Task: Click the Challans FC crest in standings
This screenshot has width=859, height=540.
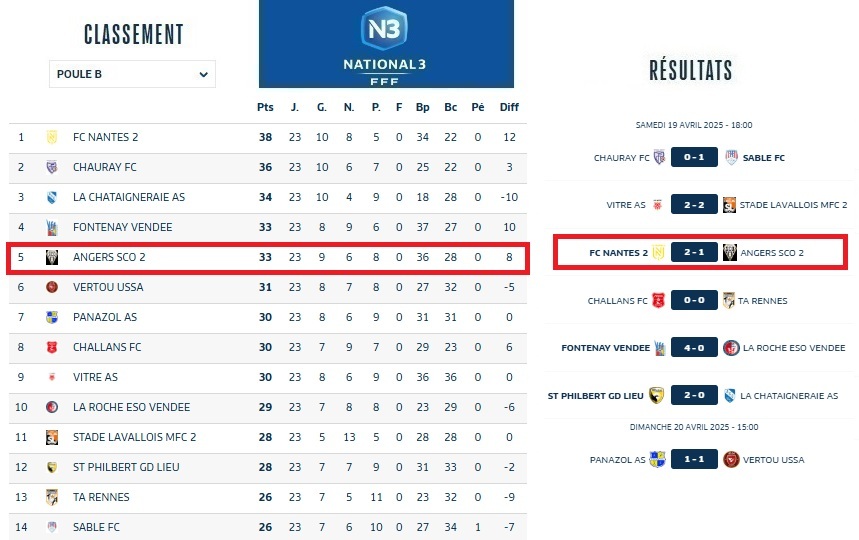Action: pos(52,347)
